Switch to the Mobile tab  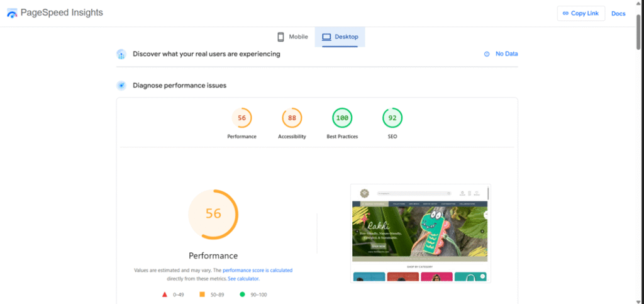293,37
